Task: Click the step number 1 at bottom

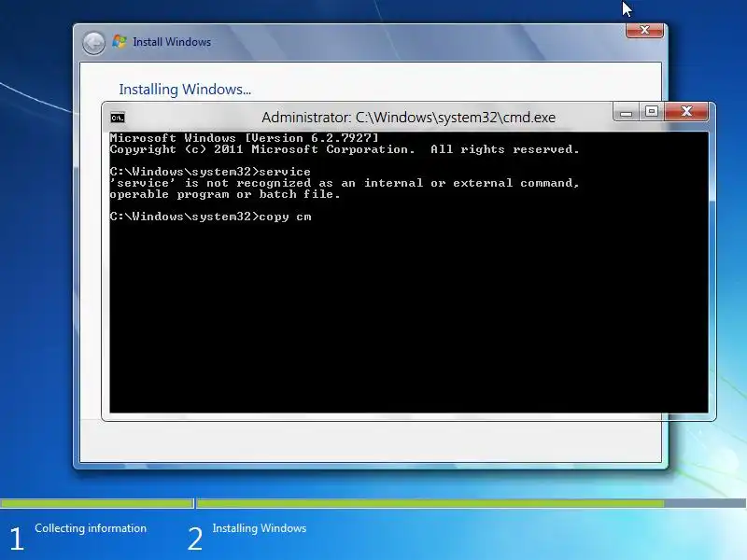Action: (x=17, y=539)
